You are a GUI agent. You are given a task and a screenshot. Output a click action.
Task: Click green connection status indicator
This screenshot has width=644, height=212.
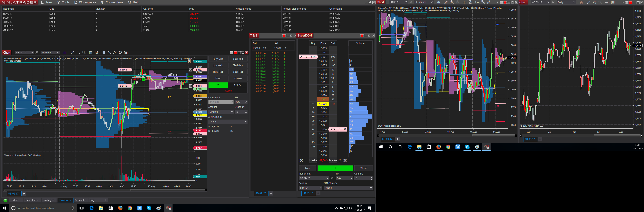coord(5,200)
